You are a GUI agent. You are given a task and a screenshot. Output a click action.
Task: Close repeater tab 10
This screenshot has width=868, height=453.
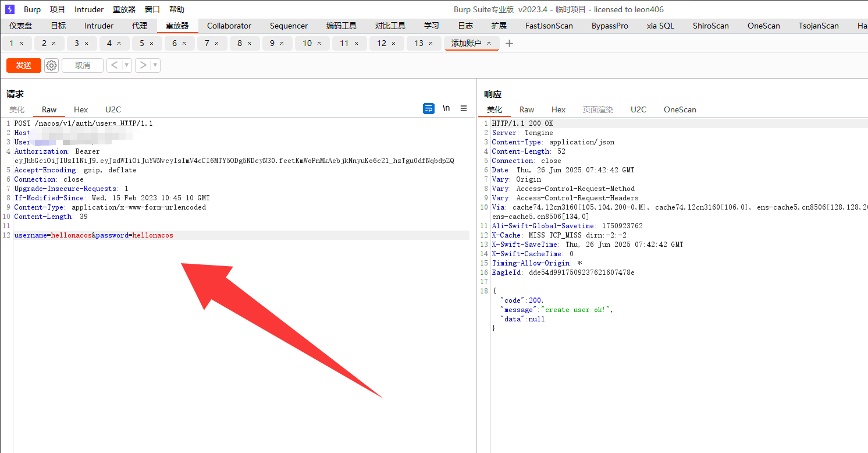[x=319, y=44]
